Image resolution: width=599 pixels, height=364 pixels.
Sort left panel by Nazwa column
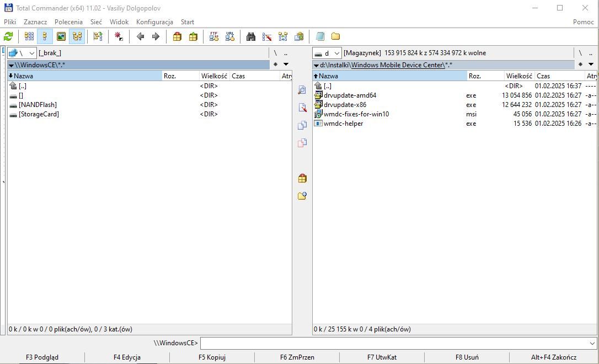pos(85,76)
